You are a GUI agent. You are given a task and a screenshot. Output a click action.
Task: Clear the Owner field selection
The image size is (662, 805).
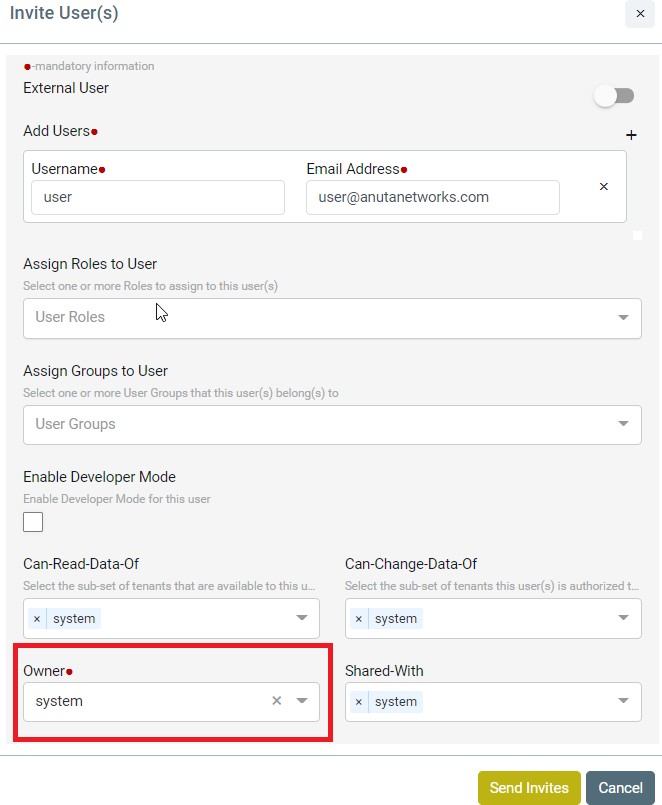pos(276,701)
